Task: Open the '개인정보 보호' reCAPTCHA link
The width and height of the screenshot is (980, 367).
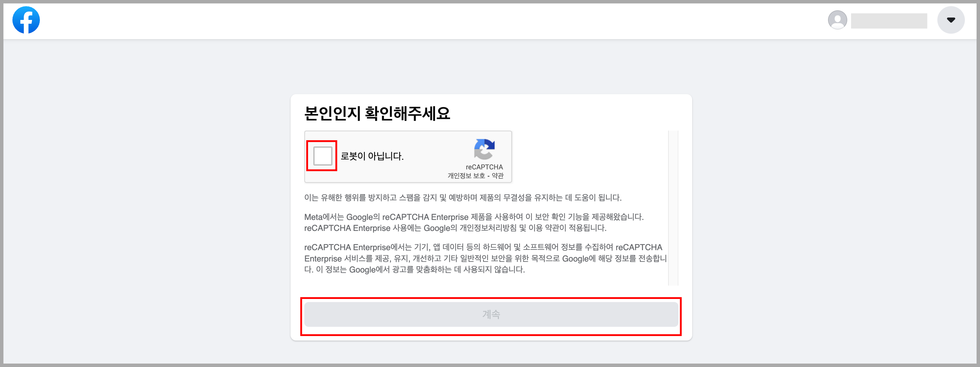Action: point(466,176)
